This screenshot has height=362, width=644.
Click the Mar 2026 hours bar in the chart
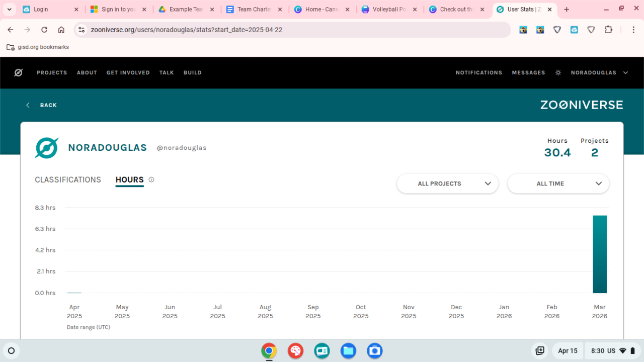pyautogui.click(x=600, y=254)
